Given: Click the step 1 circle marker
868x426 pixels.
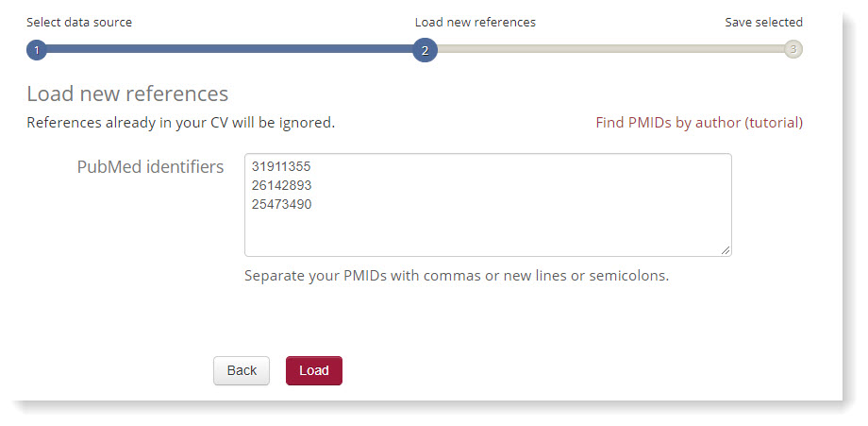Looking at the screenshot, I should (x=37, y=50).
